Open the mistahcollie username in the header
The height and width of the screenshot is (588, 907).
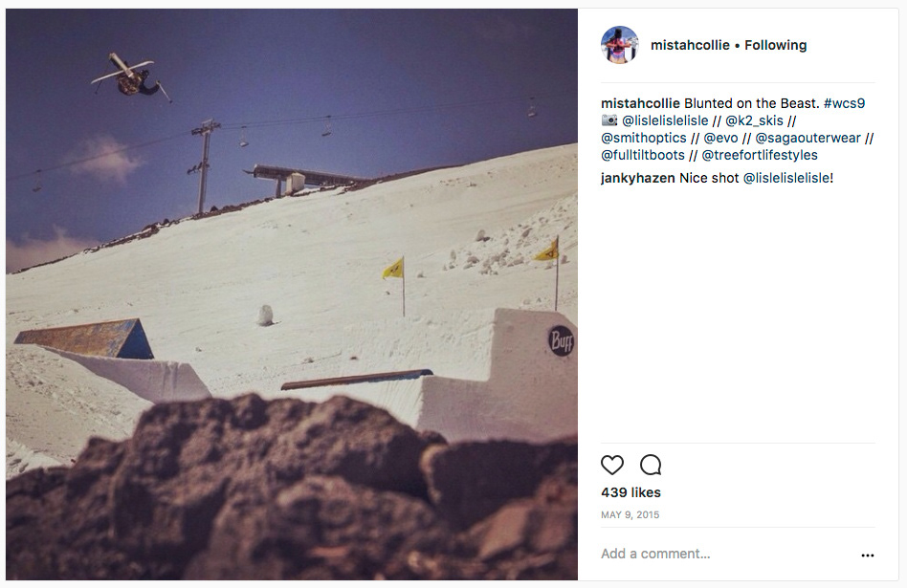[690, 45]
